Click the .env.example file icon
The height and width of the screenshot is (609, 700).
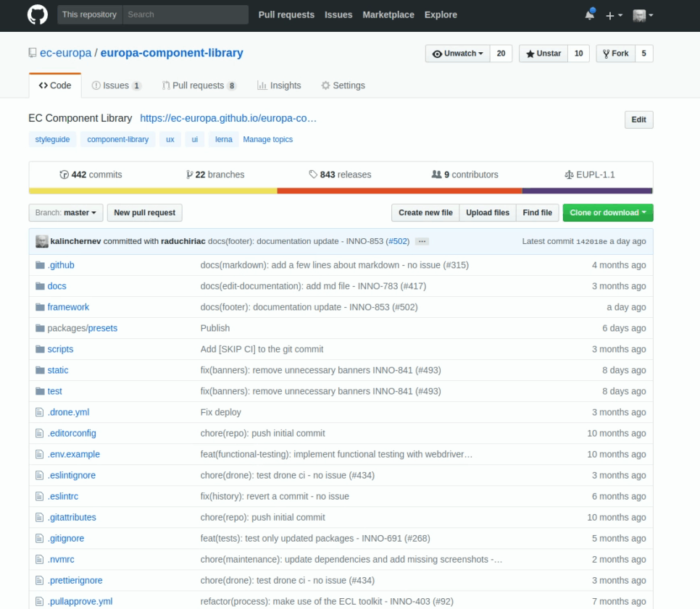(40, 454)
